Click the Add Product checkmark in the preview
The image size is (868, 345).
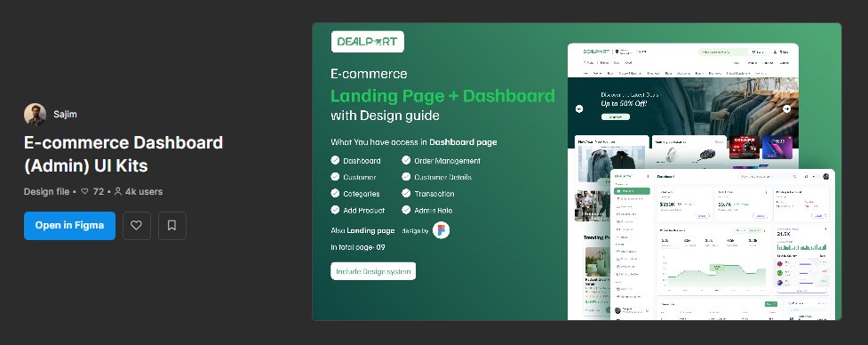click(335, 210)
